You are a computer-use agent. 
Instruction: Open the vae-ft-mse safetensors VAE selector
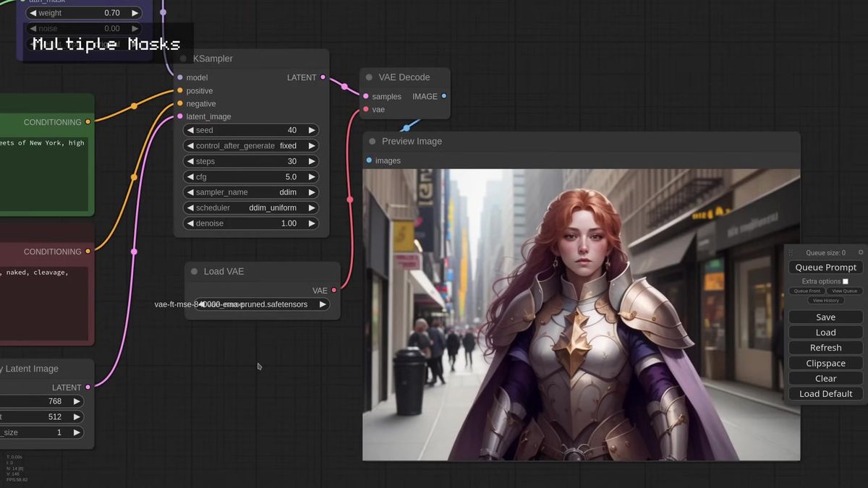pos(262,304)
